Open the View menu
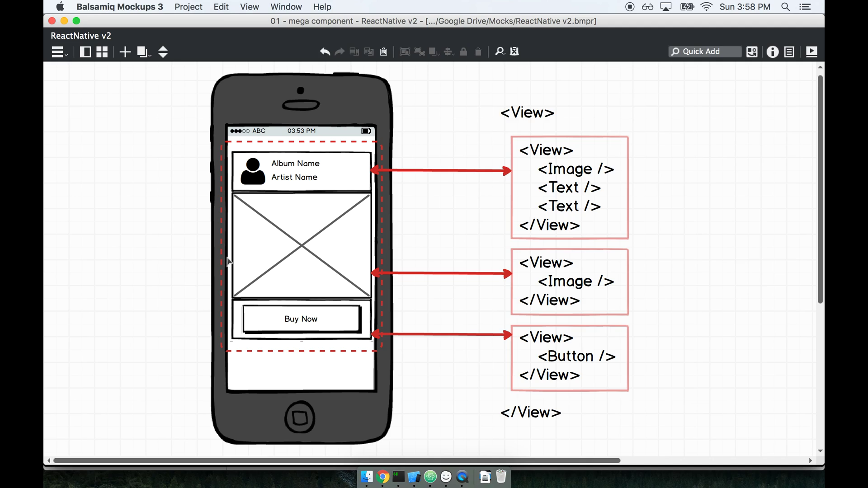Screen dimensions: 868x488 [x=249, y=7]
